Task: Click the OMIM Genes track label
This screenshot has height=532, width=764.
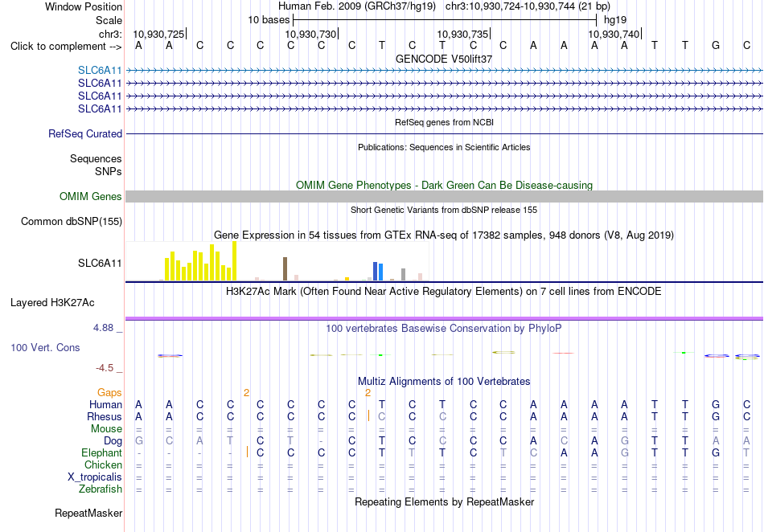Action: click(x=91, y=197)
